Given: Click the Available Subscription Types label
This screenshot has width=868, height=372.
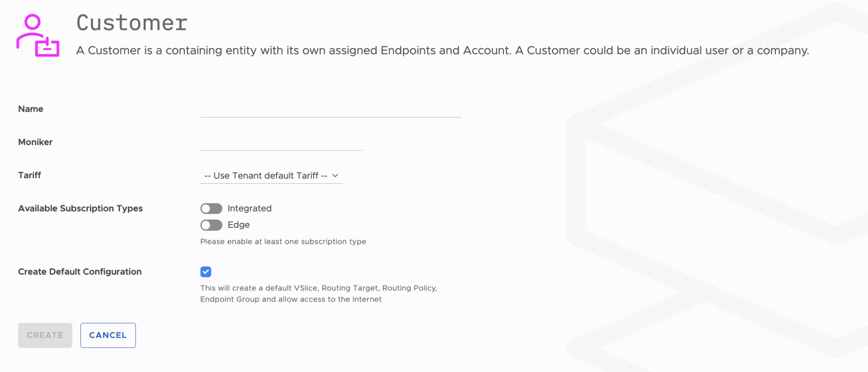Looking at the screenshot, I should [80, 209].
